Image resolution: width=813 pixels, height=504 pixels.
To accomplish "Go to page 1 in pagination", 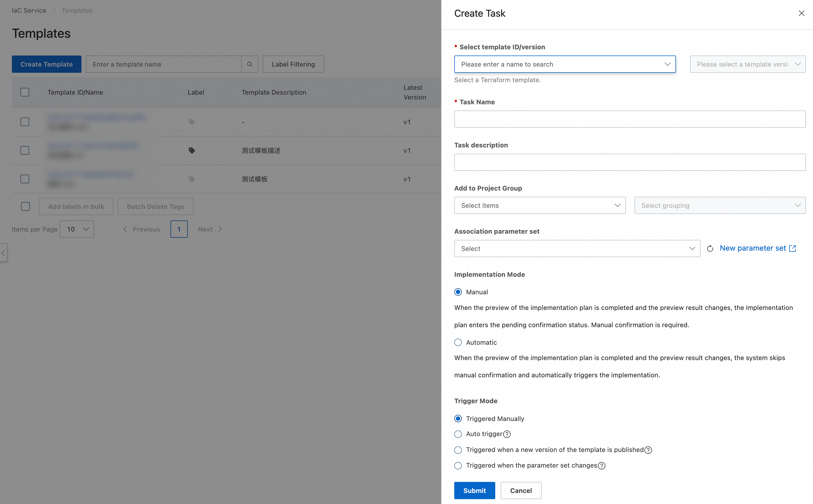I will pos(179,229).
